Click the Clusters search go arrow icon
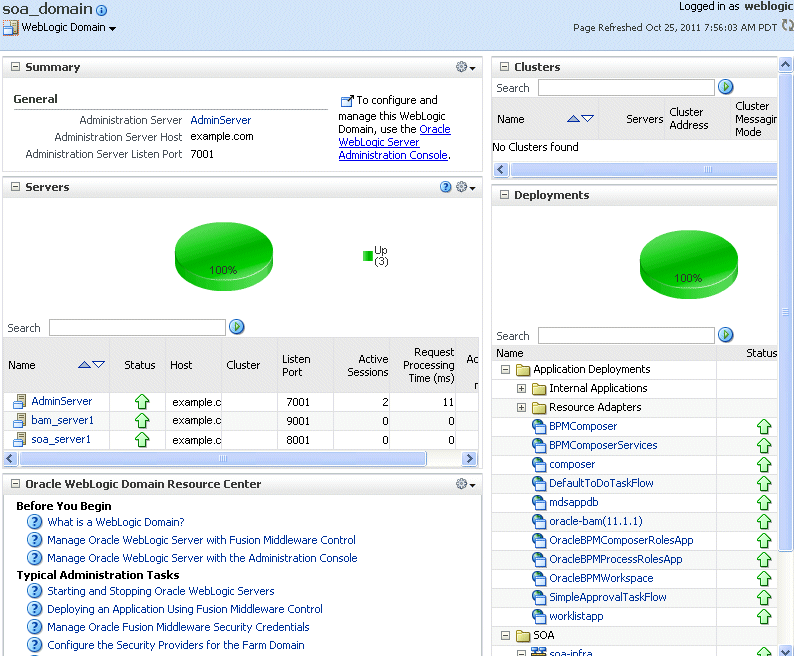Image resolution: width=794 pixels, height=656 pixels. [x=726, y=87]
